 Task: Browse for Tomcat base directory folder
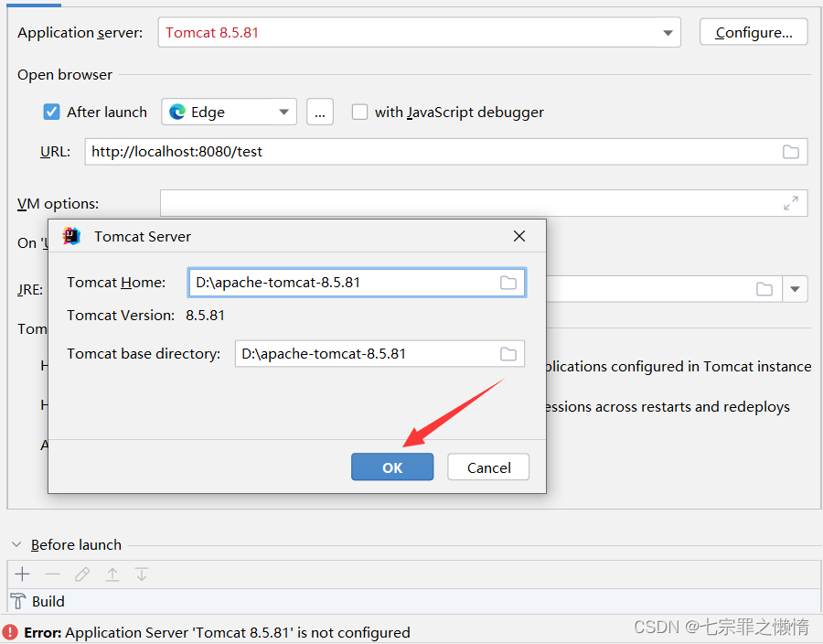tap(508, 354)
